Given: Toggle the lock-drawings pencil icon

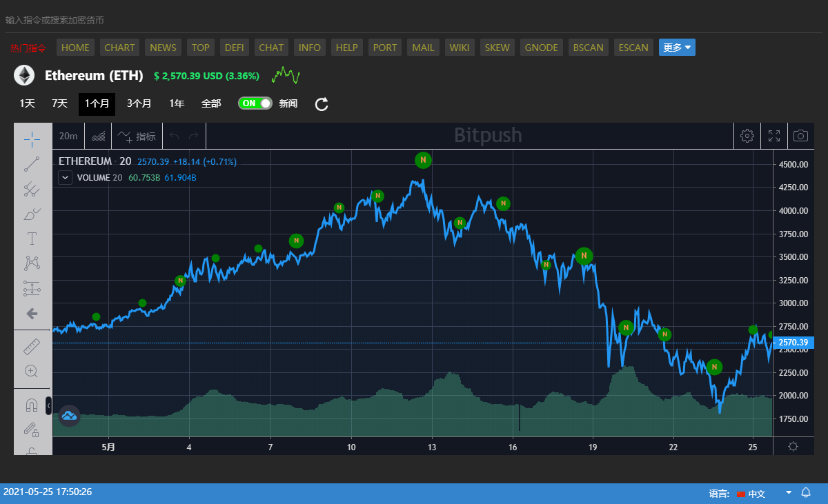Looking at the screenshot, I should (32, 430).
